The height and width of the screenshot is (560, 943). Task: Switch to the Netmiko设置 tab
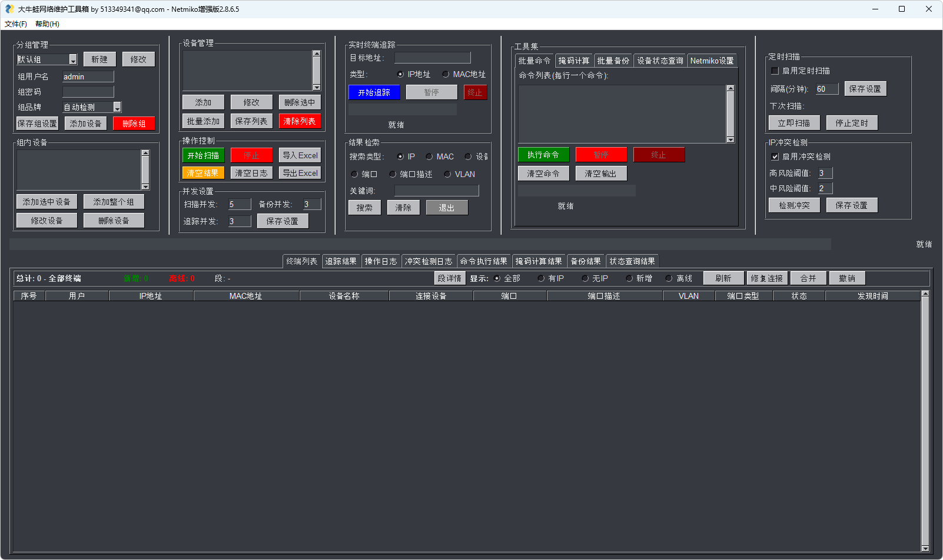pos(712,60)
